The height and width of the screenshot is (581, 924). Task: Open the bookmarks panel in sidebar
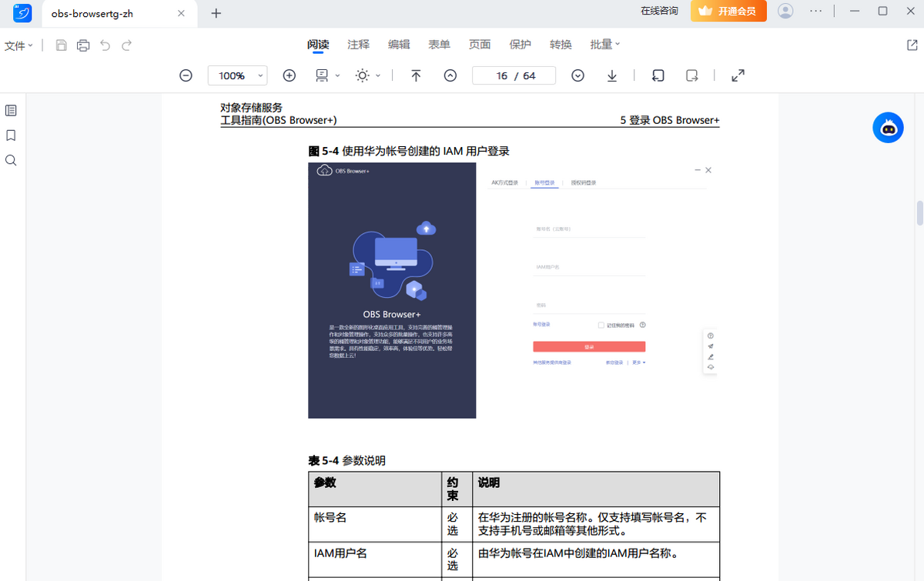click(11, 135)
